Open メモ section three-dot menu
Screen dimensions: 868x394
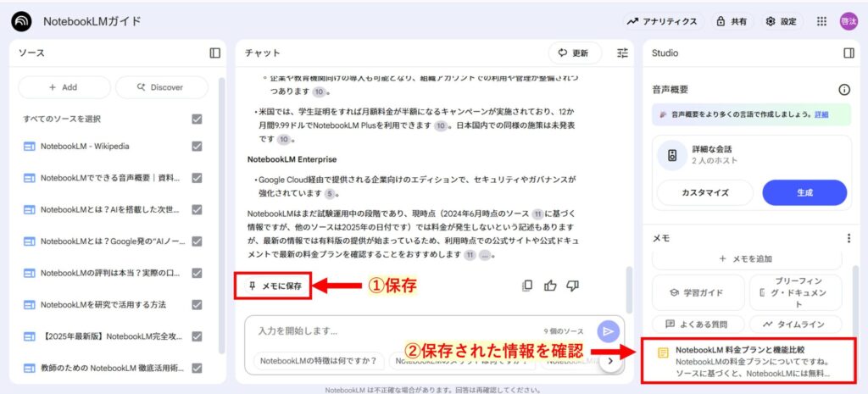click(x=849, y=238)
